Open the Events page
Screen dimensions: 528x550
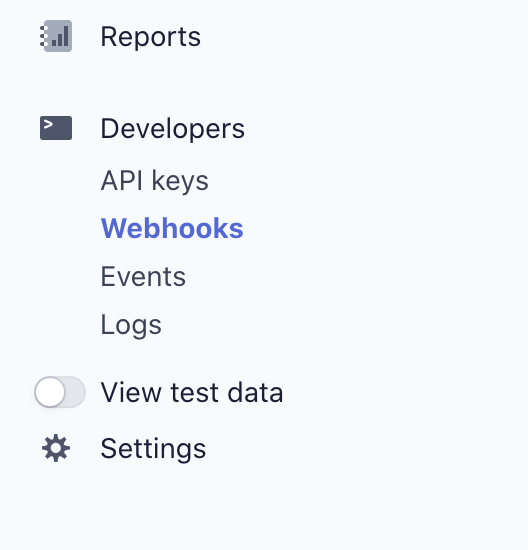(143, 277)
